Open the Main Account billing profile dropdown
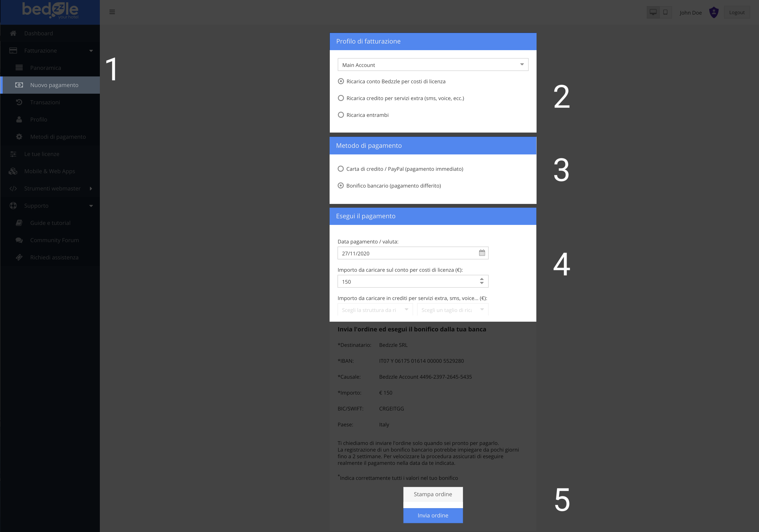 [x=433, y=65]
